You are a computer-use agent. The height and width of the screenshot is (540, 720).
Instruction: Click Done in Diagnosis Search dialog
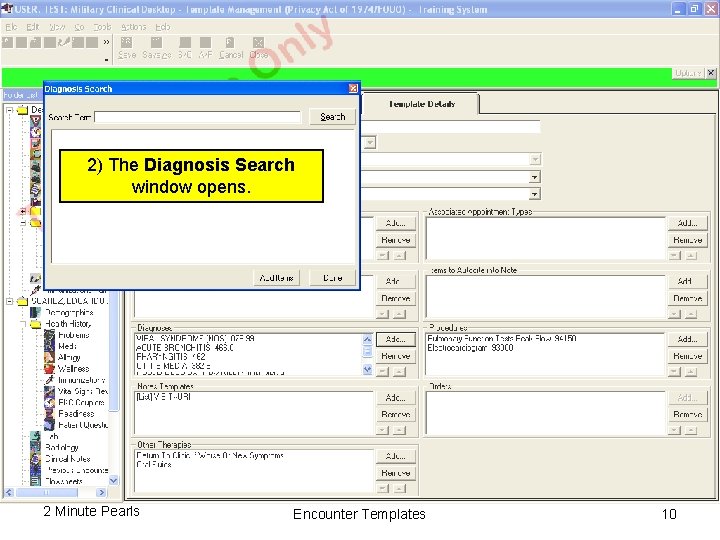(332, 278)
